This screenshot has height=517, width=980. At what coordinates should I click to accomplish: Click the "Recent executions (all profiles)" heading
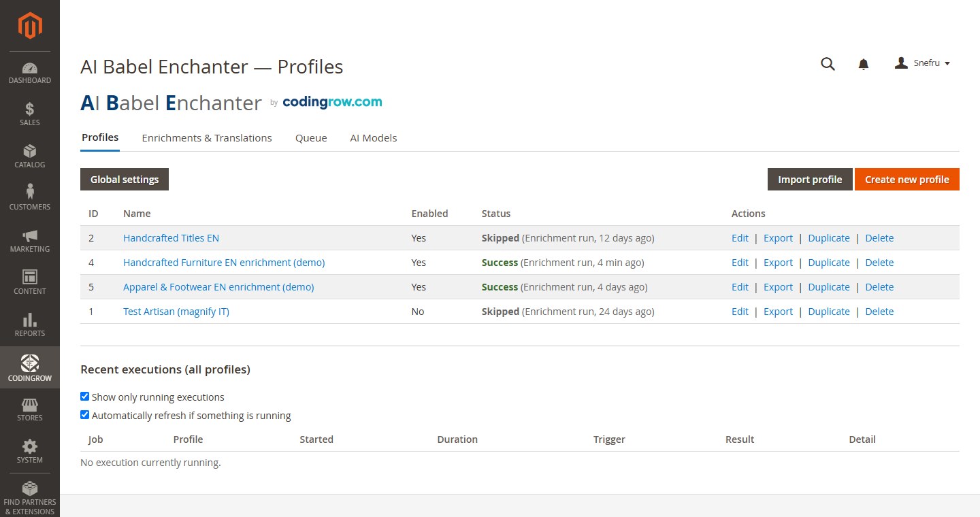pyautogui.click(x=165, y=369)
